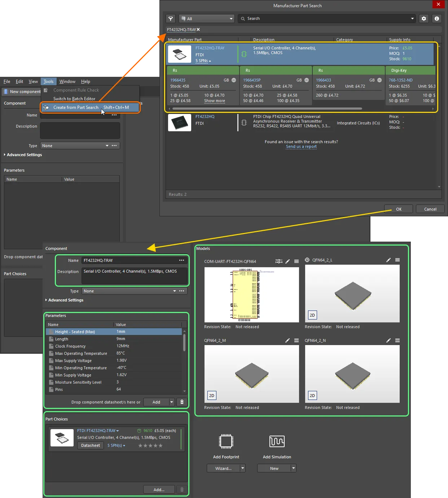Toggle 2D view on the QFN64_2_N model
The width and height of the screenshot is (448, 498).
tap(312, 396)
